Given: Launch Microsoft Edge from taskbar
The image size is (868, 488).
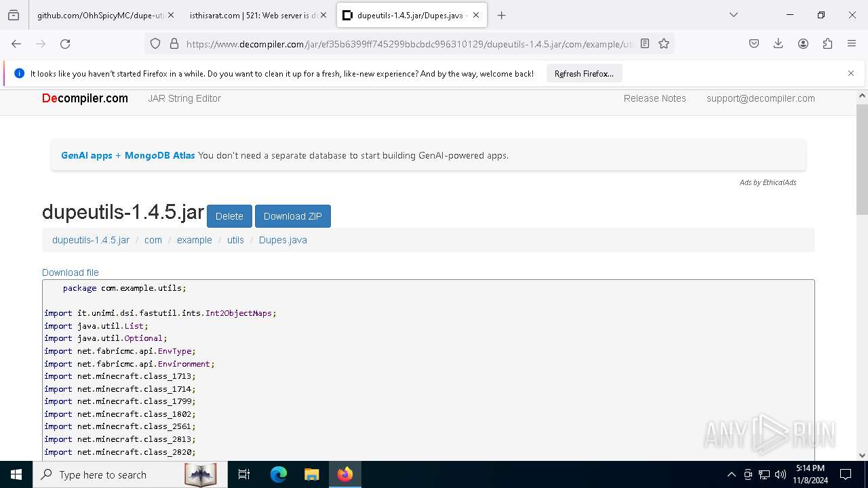Looking at the screenshot, I should point(279,474).
